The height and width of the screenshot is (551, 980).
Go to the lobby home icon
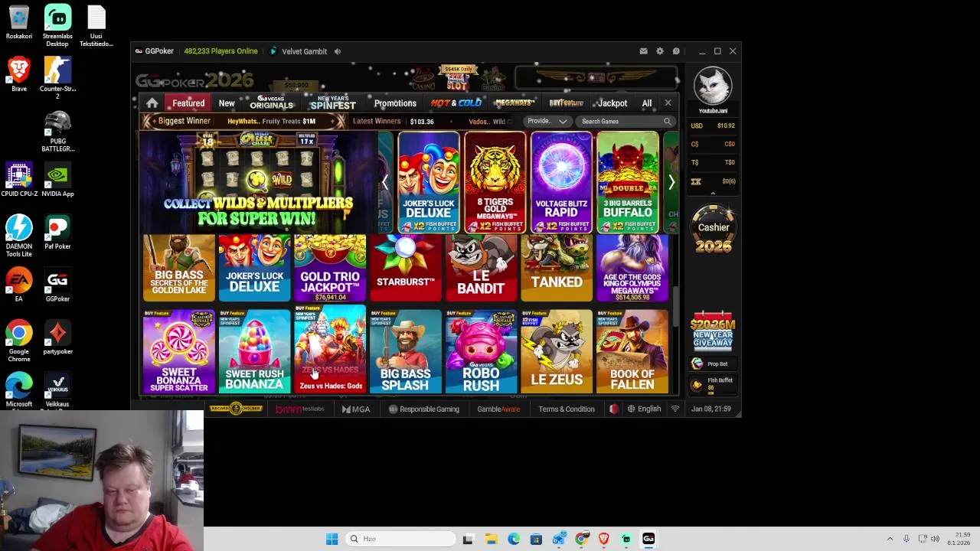click(152, 103)
